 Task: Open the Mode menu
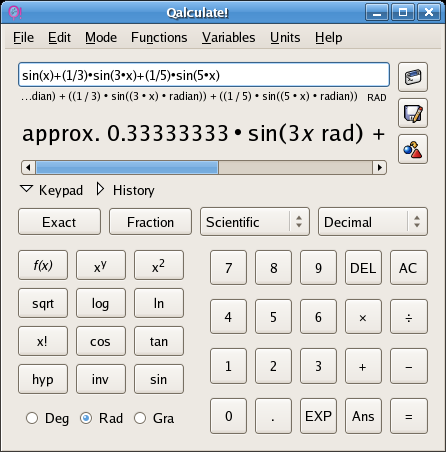point(101,38)
